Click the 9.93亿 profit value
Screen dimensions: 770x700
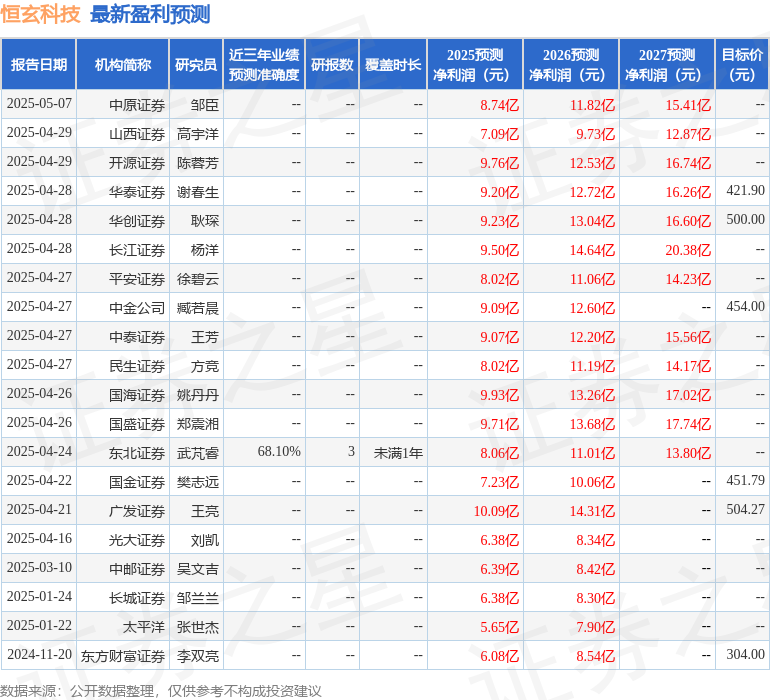point(499,395)
